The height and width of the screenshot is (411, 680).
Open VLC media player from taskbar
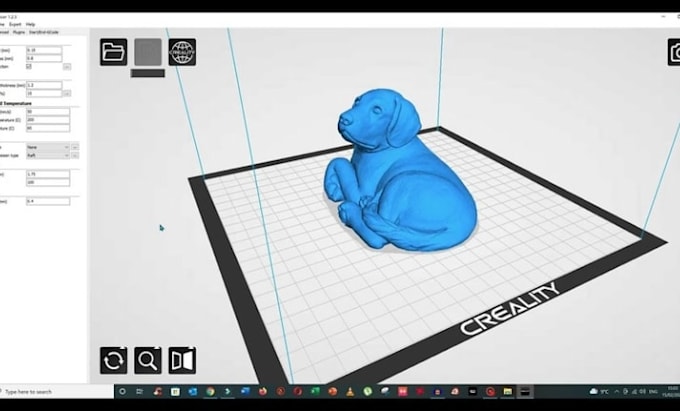350,391
